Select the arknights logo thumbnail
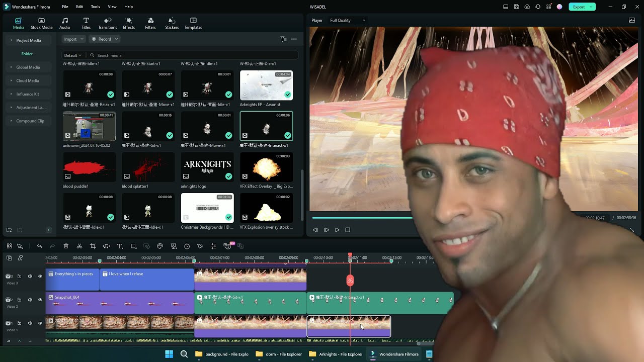This screenshot has height=362, width=644. pyautogui.click(x=207, y=167)
